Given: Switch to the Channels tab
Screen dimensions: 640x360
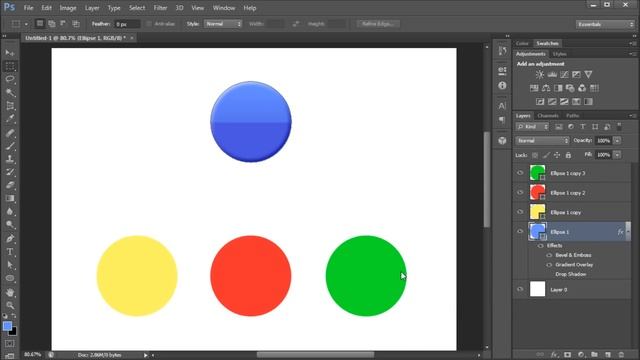Looking at the screenshot, I should click(x=548, y=116).
